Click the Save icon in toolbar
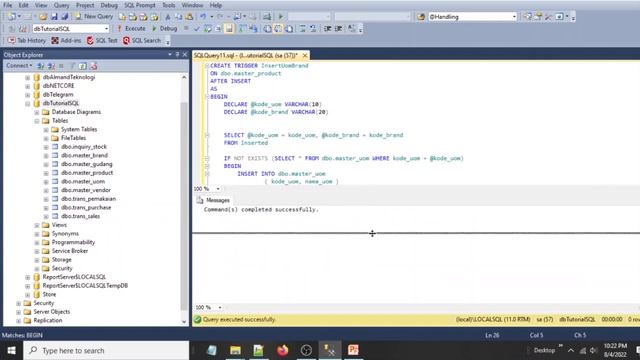This screenshot has width=640, height=360. 54,17
